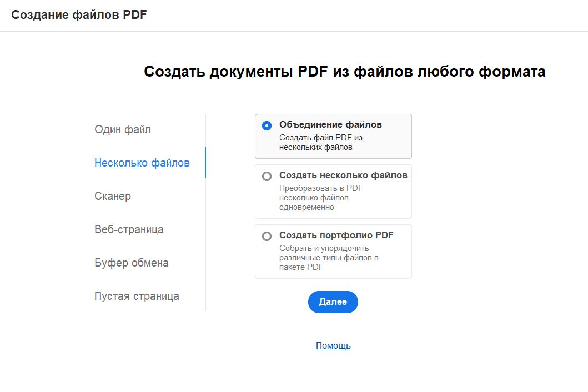The width and height of the screenshot is (588, 392).
Task: Select the "Один файл" source option
Action: [122, 129]
